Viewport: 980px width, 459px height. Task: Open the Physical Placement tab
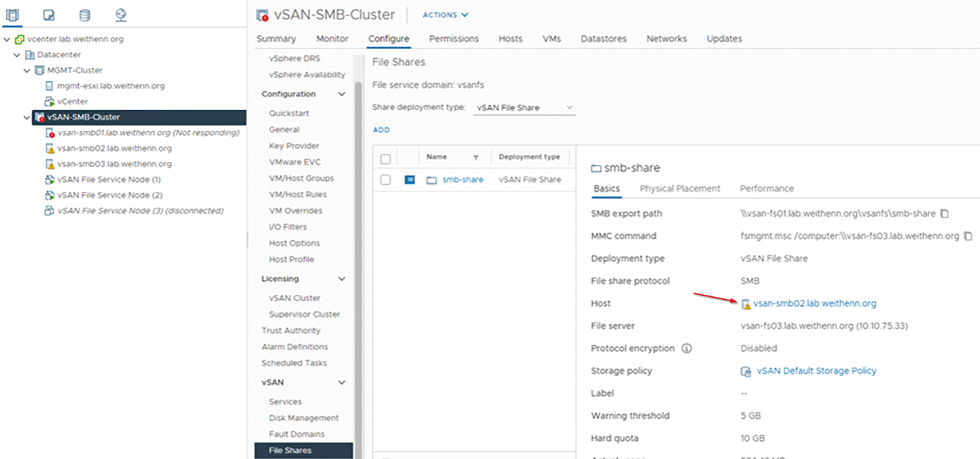coord(680,188)
